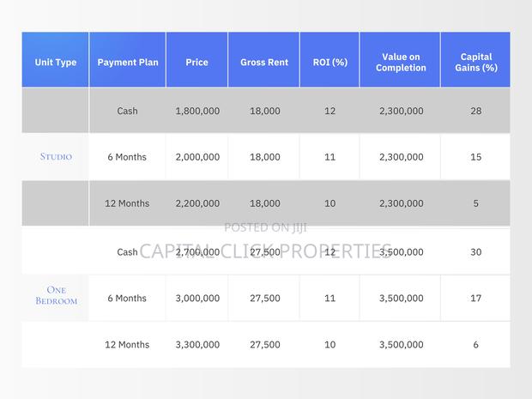Click the Unit Type column header
The image size is (532, 399).
pos(55,63)
